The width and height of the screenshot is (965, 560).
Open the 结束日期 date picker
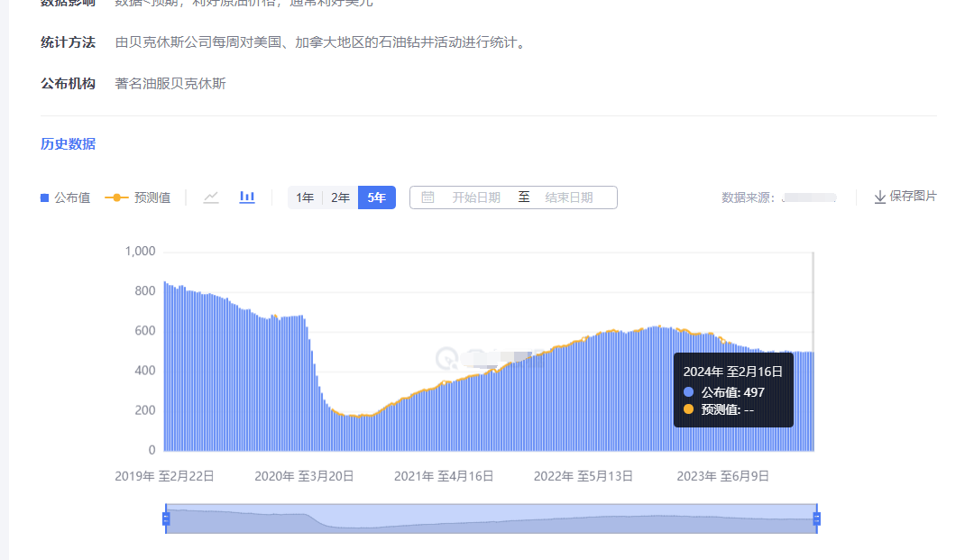(568, 197)
